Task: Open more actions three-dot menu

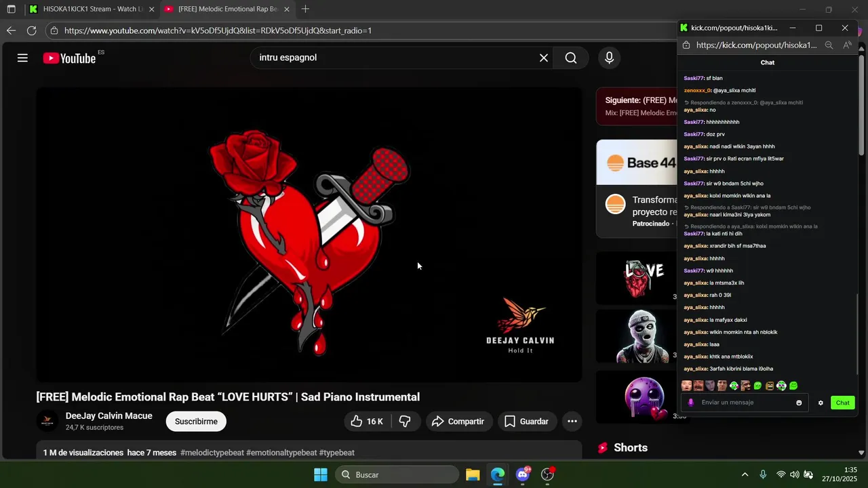Action: pos(572,422)
